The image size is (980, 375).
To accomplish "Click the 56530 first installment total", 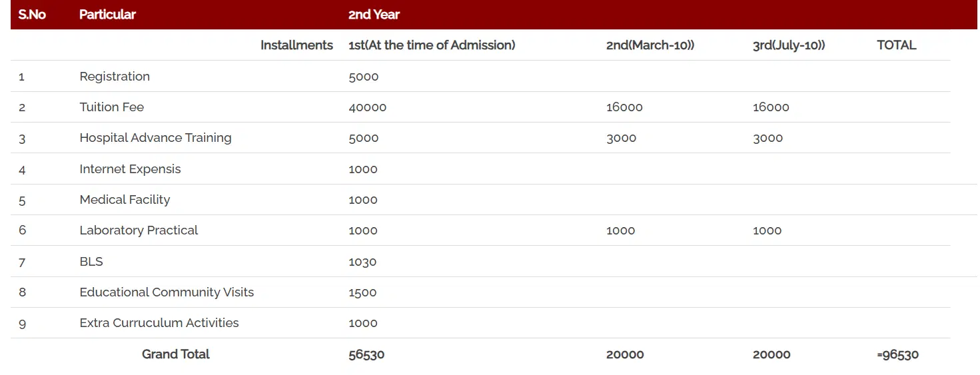I will pos(366,354).
